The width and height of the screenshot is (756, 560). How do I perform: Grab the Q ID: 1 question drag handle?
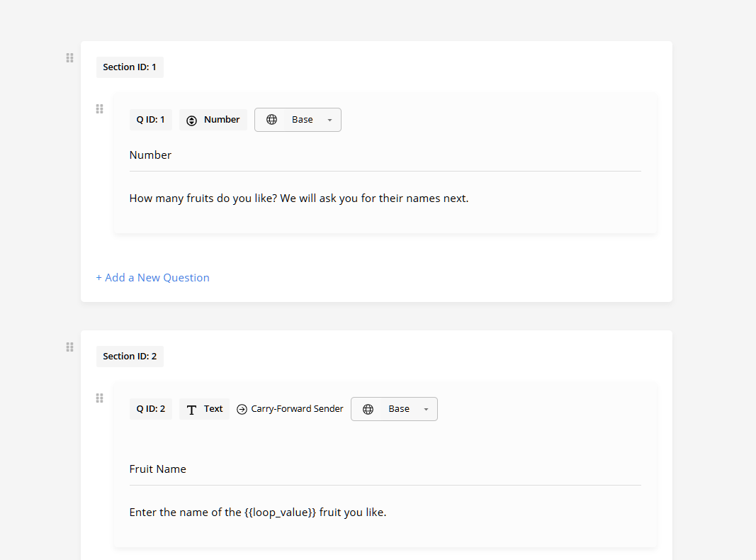click(x=99, y=109)
